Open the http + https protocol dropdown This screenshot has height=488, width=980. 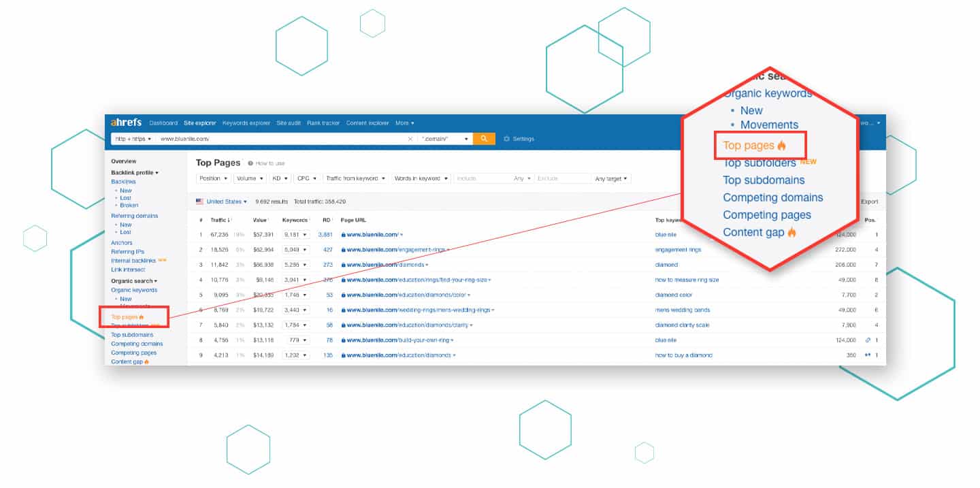coord(133,139)
